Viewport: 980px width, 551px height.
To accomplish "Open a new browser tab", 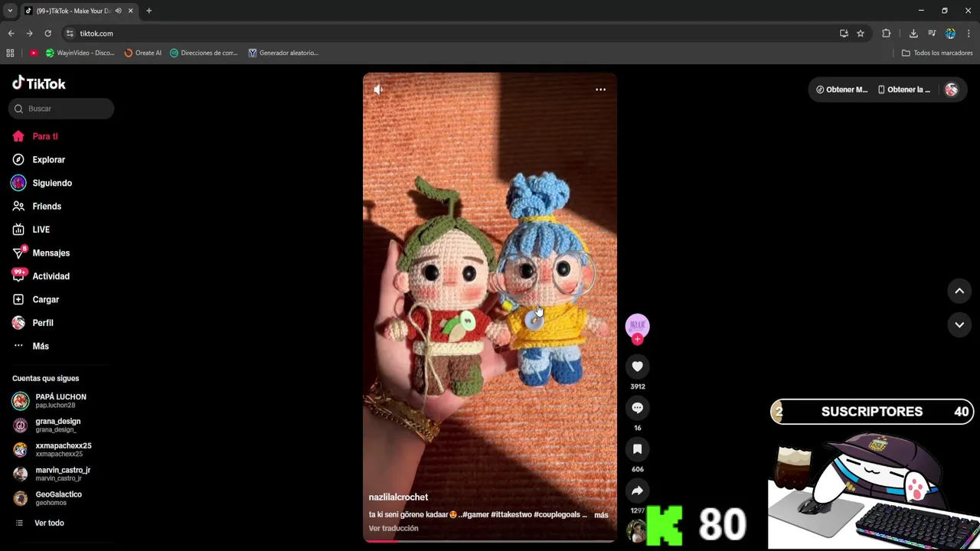I will pos(149,11).
